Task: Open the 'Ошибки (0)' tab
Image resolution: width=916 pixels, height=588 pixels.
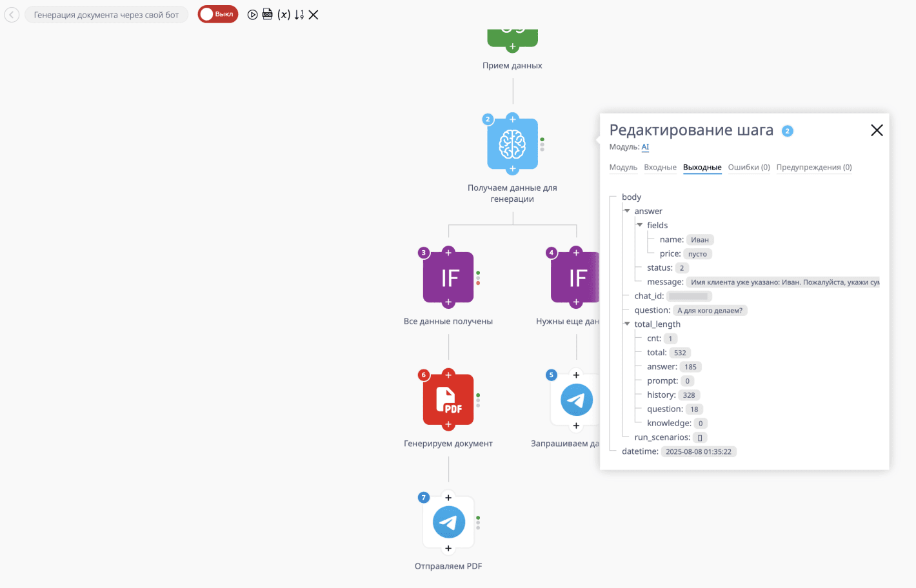Action: click(x=748, y=168)
